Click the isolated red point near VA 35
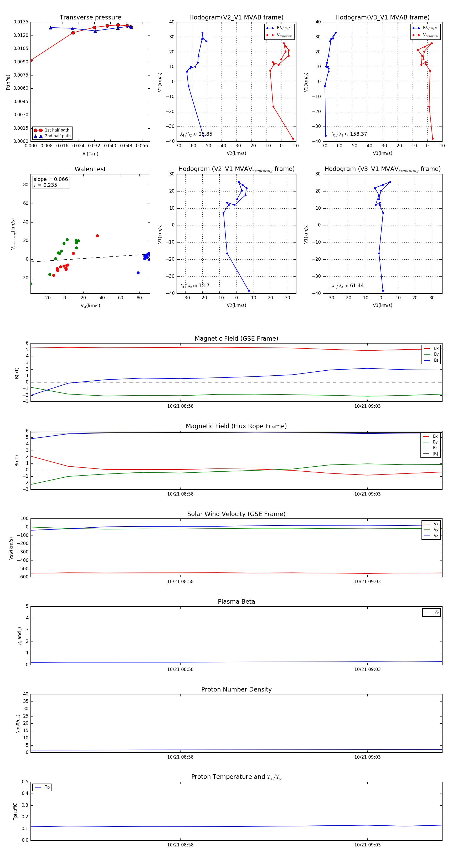 [97, 236]
